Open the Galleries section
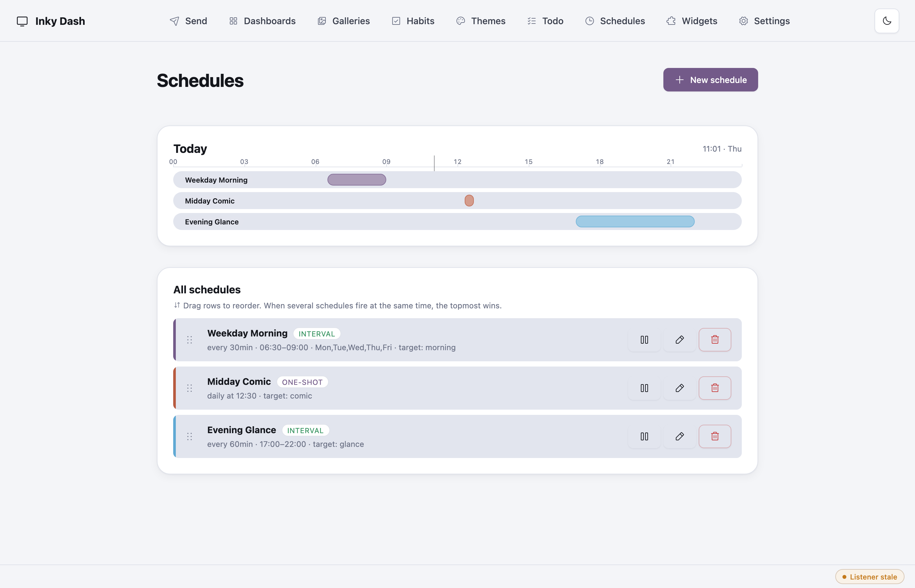 point(344,21)
